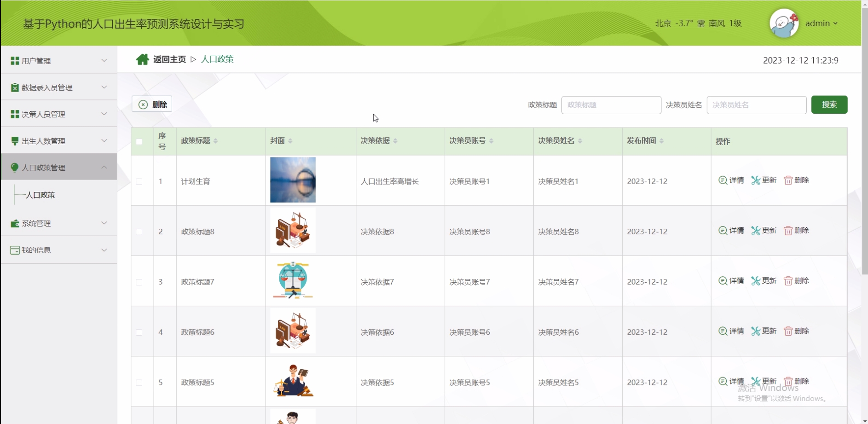Click 更新 icon for 政策标题8 row
Screen dimensions: 868x424
pyautogui.click(x=755, y=230)
